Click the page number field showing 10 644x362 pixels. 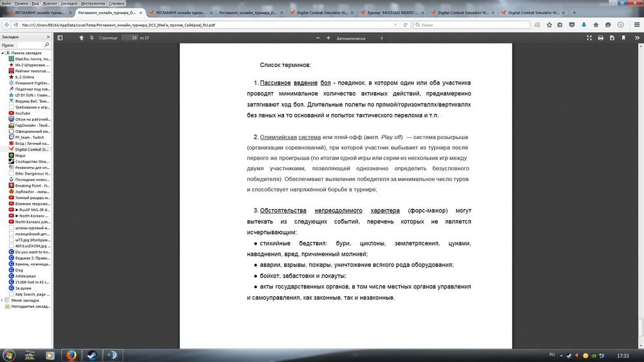point(130,38)
